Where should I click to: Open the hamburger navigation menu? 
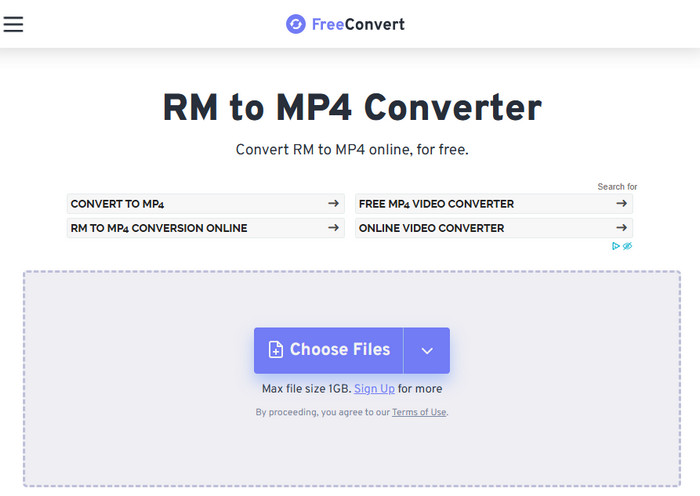(x=13, y=24)
